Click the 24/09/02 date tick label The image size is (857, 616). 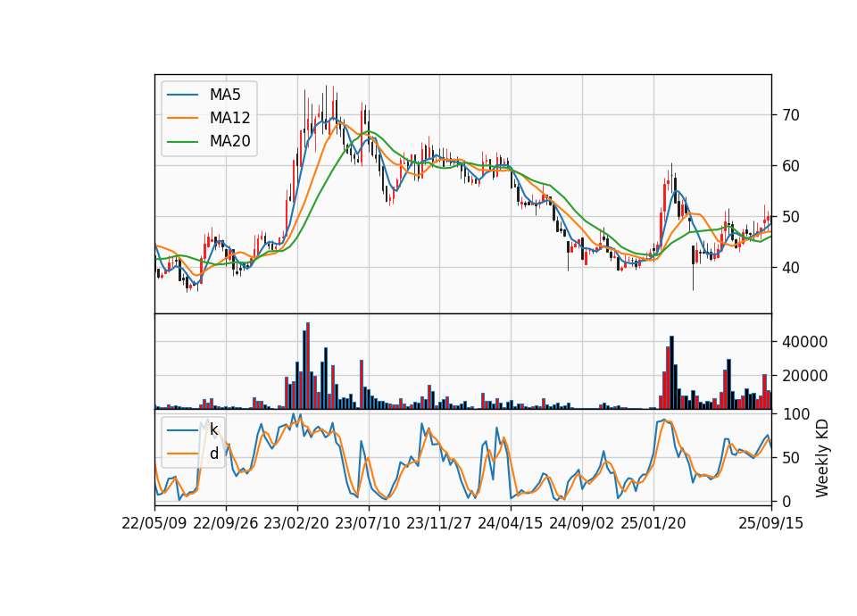581,523
